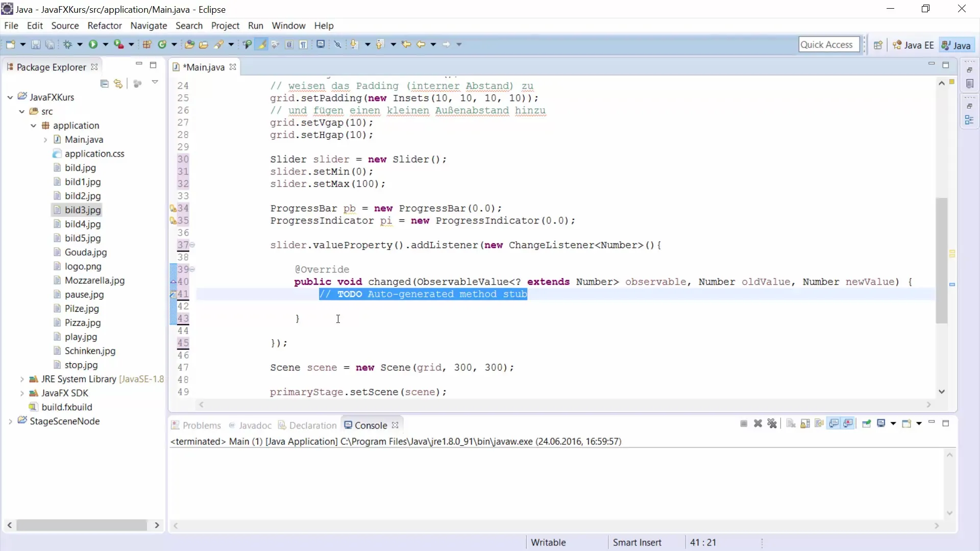Open the Refactor menu

[104, 26]
